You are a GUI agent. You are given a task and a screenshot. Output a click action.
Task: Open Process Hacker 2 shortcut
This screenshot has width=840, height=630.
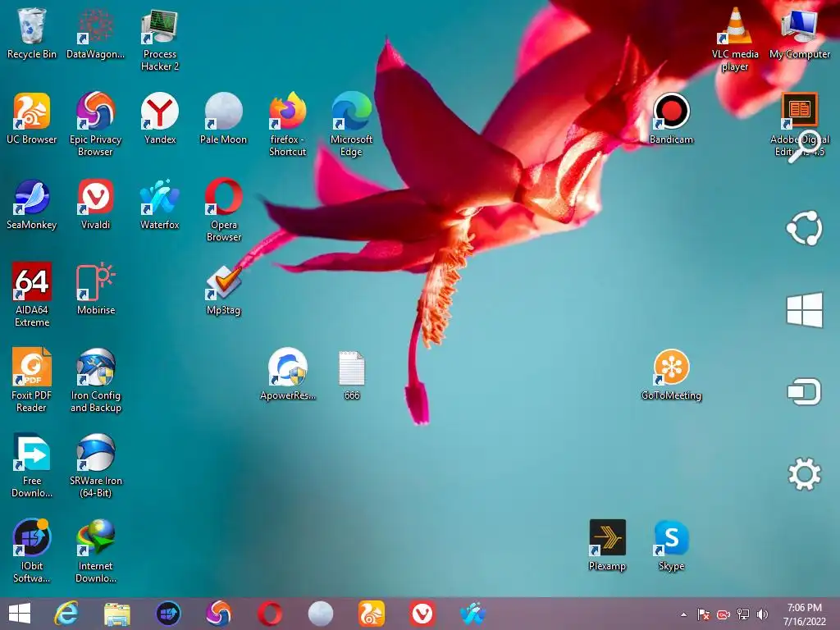pyautogui.click(x=160, y=39)
